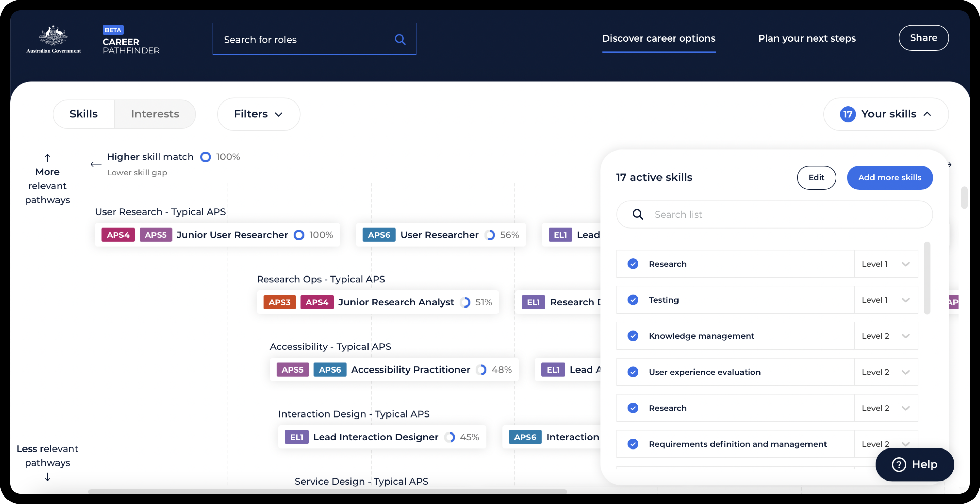Click the Edit button in skills panel
The height and width of the screenshot is (504, 980).
pos(816,177)
